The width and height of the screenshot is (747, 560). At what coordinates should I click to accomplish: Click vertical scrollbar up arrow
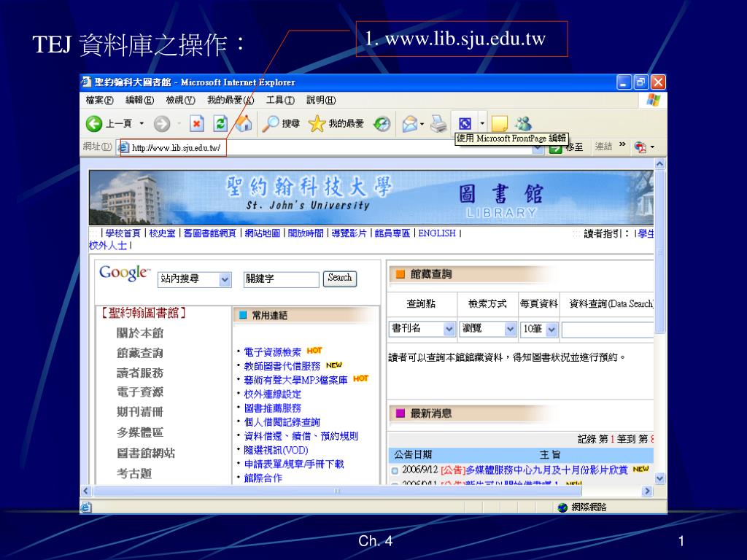tap(659, 164)
